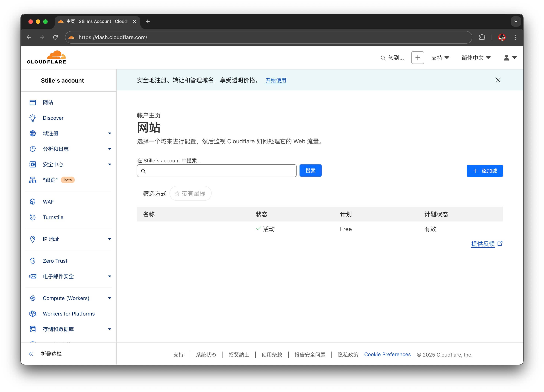Click the 跟踪 Beta network icon
The image size is (544, 392).
pyautogui.click(x=33, y=180)
